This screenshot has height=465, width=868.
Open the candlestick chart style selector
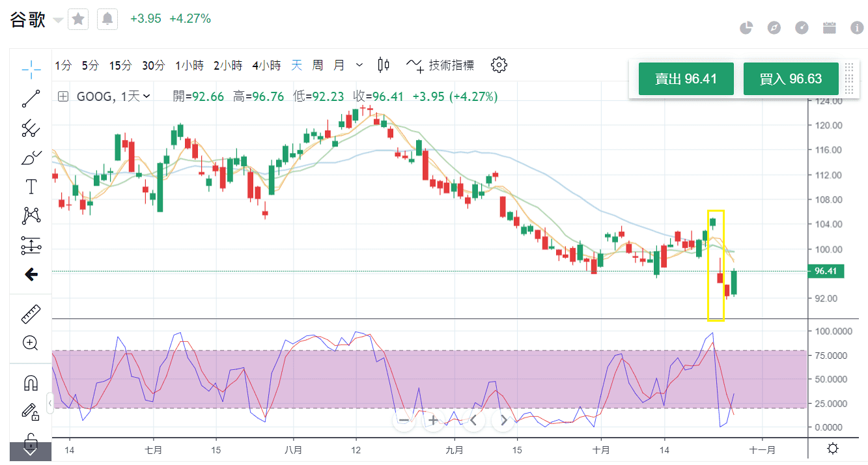pyautogui.click(x=384, y=65)
